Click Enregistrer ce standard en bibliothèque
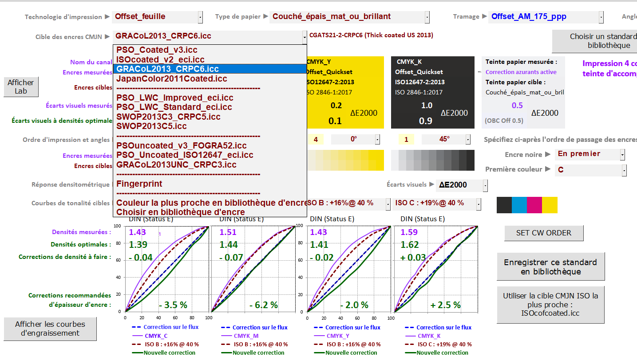637x364 pixels. 550,267
